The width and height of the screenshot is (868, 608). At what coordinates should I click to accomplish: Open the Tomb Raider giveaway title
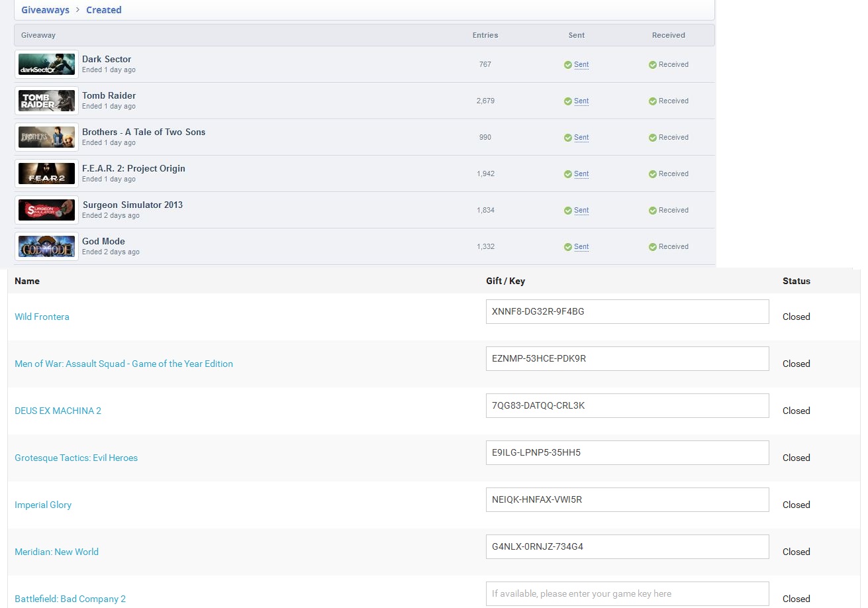[x=109, y=95]
